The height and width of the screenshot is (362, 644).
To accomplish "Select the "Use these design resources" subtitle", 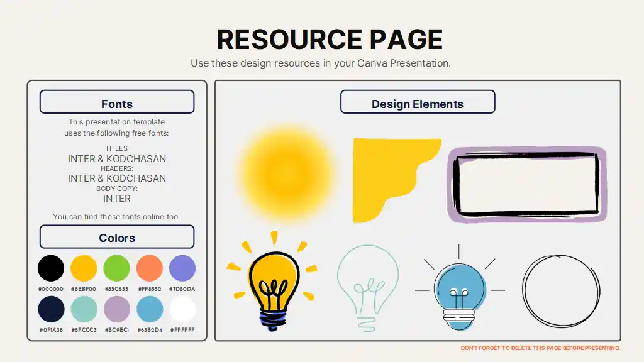I will point(321,63).
